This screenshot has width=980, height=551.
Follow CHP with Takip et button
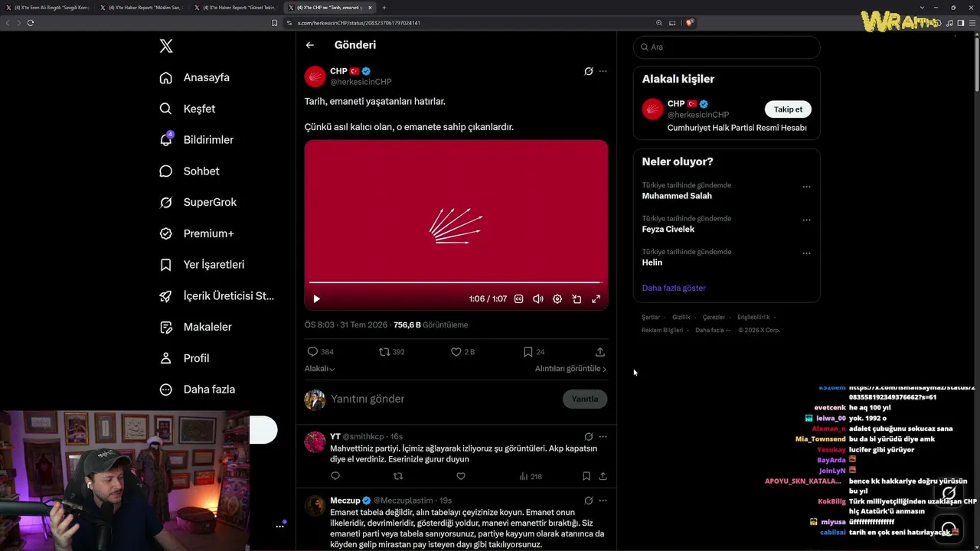[x=788, y=109]
